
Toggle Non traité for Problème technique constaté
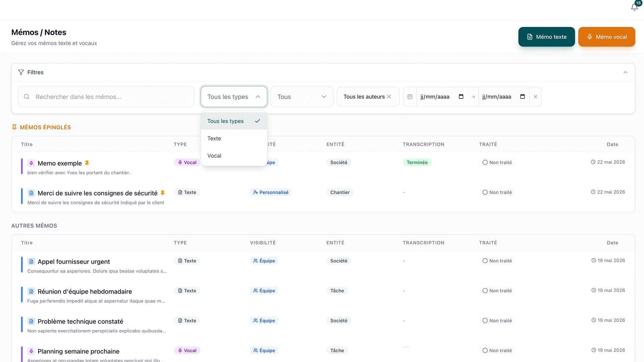pyautogui.click(x=497, y=321)
